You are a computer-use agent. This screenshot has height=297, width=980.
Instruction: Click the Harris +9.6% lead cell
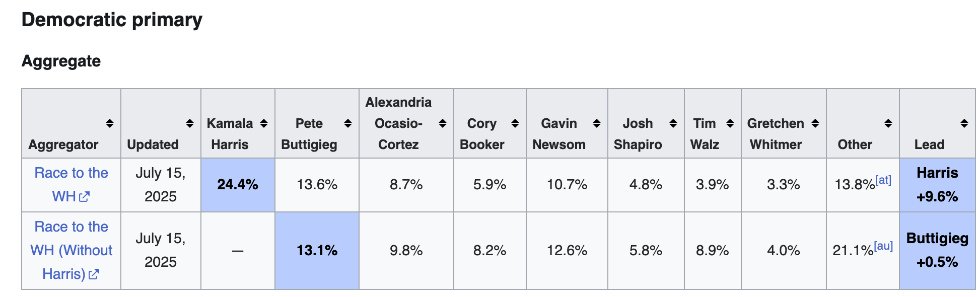tap(937, 185)
